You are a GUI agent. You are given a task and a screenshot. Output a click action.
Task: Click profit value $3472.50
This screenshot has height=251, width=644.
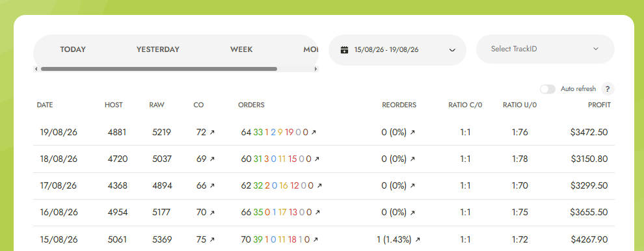589,132
